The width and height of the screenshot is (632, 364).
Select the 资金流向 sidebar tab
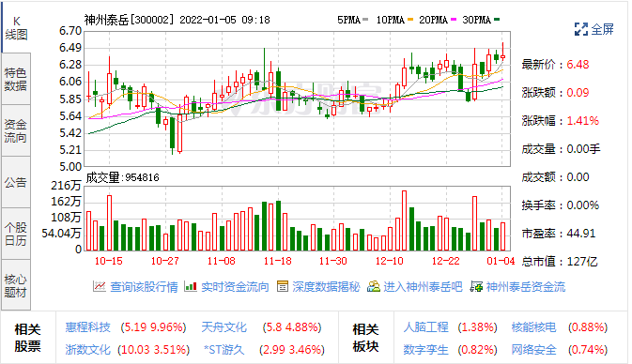[x=16, y=130]
